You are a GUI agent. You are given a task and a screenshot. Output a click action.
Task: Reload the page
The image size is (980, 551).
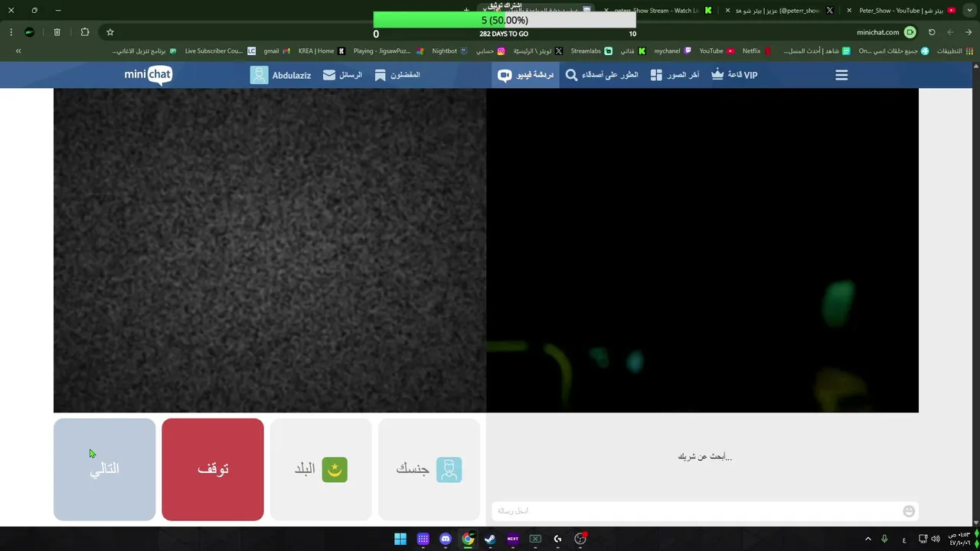click(x=932, y=32)
